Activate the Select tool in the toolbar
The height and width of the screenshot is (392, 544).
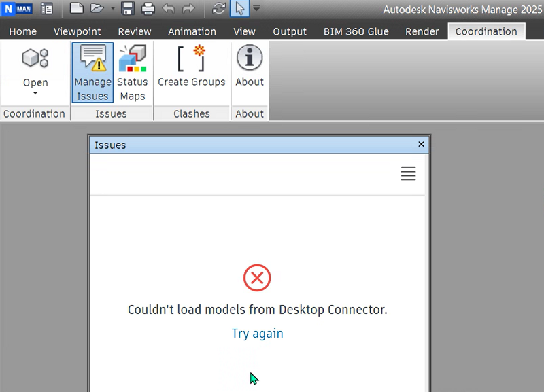click(x=241, y=9)
